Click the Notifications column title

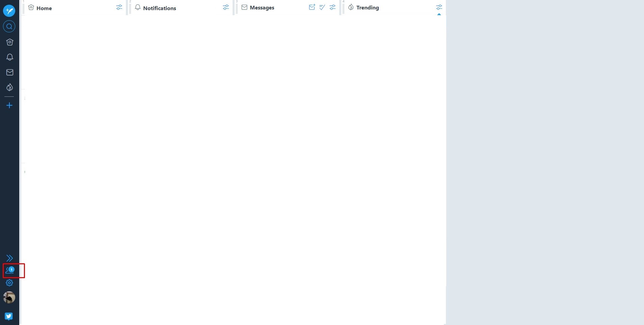(160, 8)
